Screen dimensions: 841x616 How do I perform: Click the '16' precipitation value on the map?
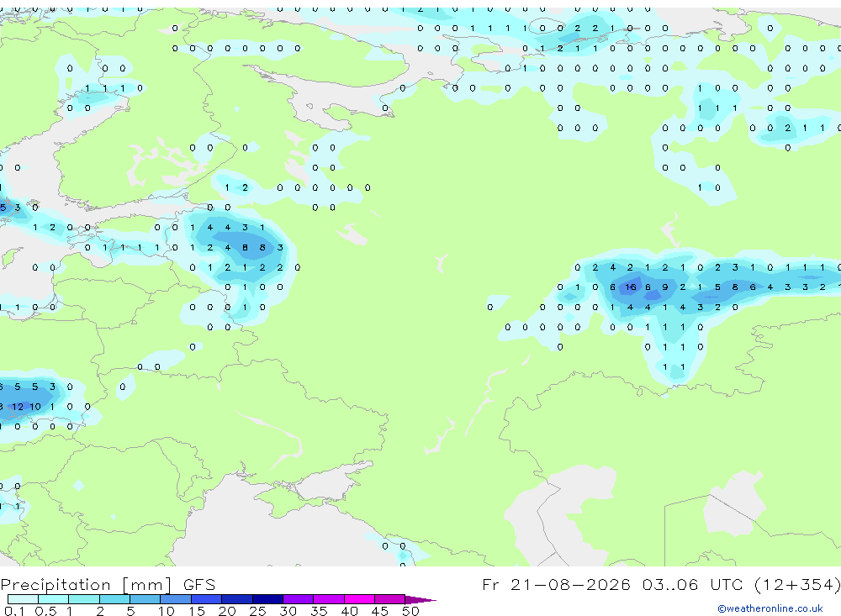click(x=630, y=287)
